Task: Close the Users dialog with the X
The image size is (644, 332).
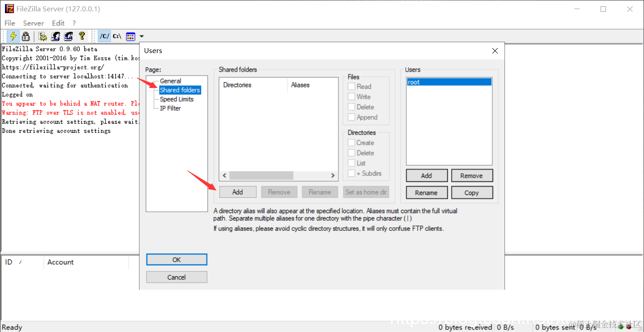Action: click(x=495, y=51)
